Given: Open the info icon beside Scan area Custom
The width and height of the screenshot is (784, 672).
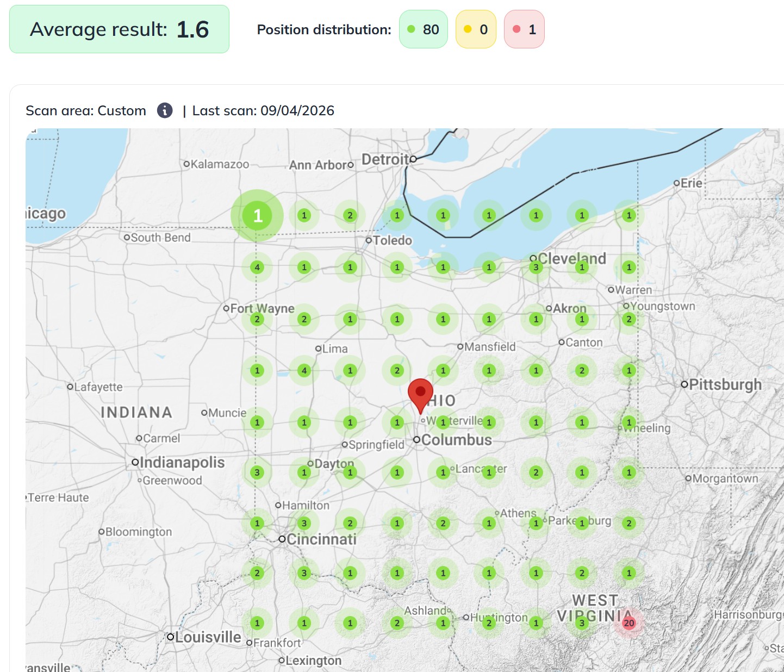Looking at the screenshot, I should 165,110.
